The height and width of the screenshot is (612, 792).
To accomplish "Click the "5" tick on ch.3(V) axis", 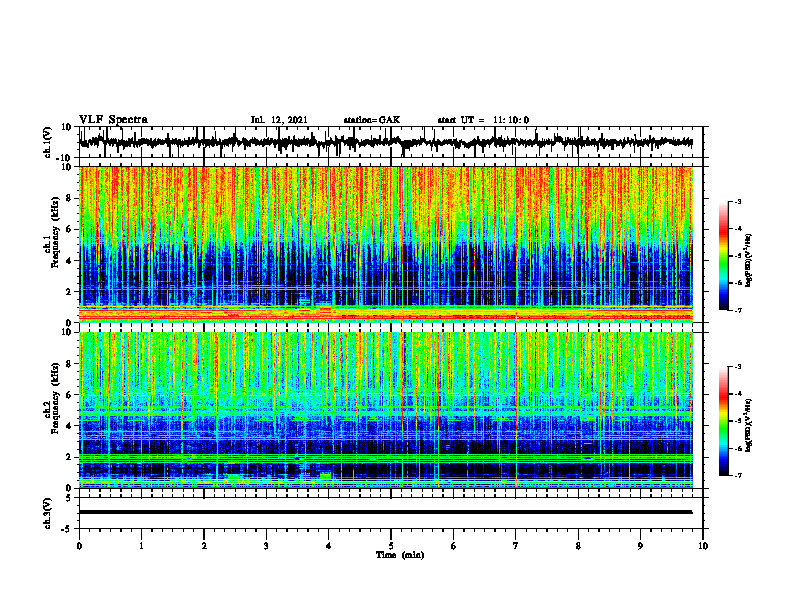I will pos(70,498).
